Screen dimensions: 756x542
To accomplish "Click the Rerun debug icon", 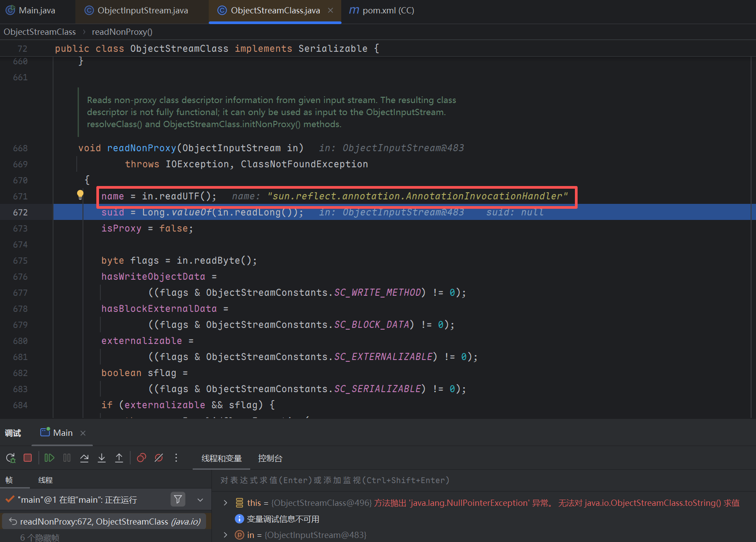I will point(11,458).
